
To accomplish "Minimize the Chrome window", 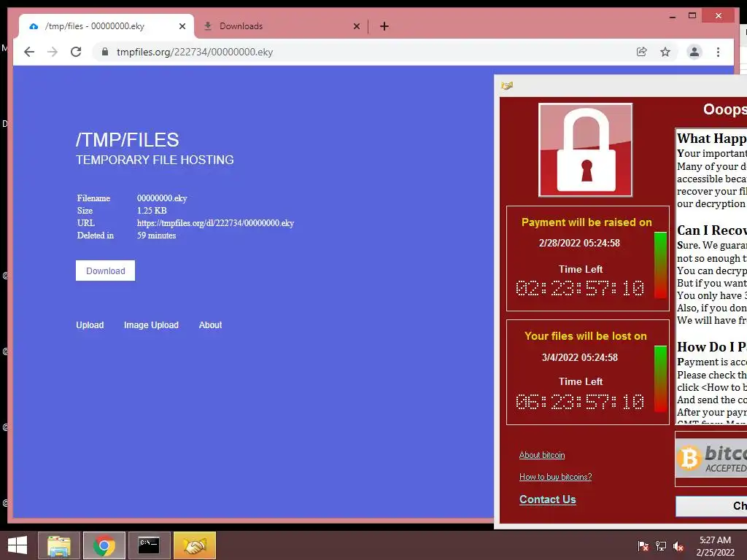I will (672, 16).
